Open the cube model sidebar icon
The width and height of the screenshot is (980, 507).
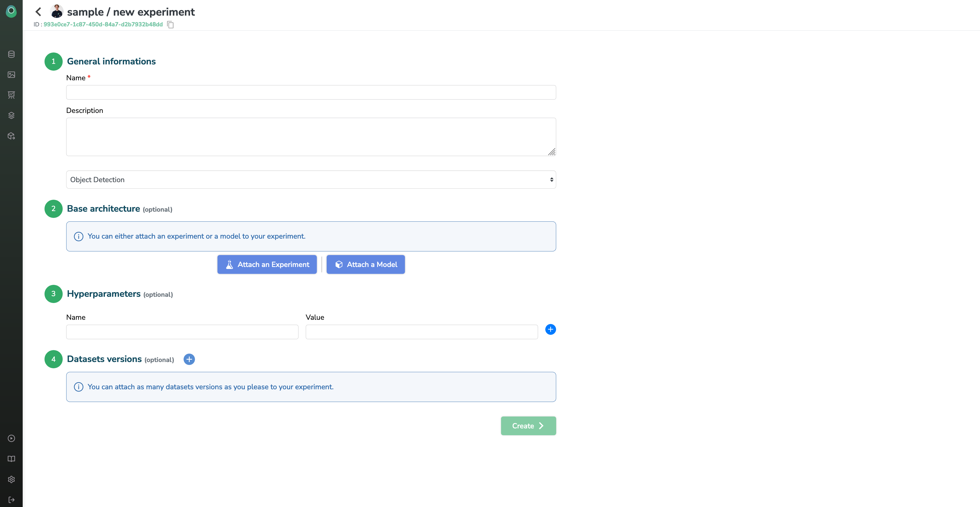(11, 136)
